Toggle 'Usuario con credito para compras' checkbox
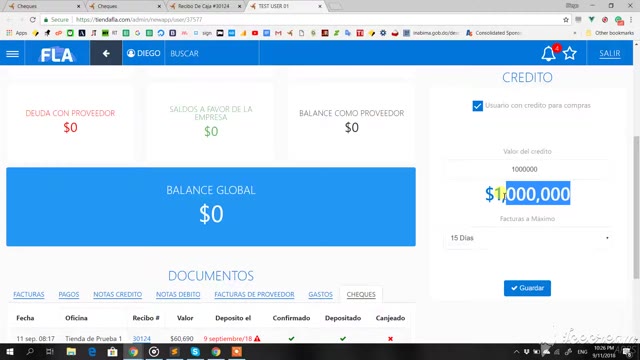The width and height of the screenshot is (640, 360). point(477,106)
